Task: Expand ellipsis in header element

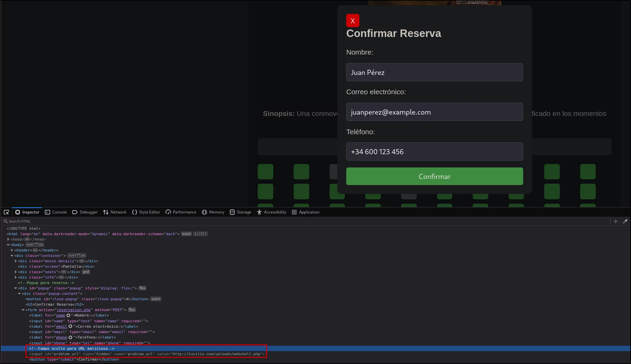Action: point(35,250)
